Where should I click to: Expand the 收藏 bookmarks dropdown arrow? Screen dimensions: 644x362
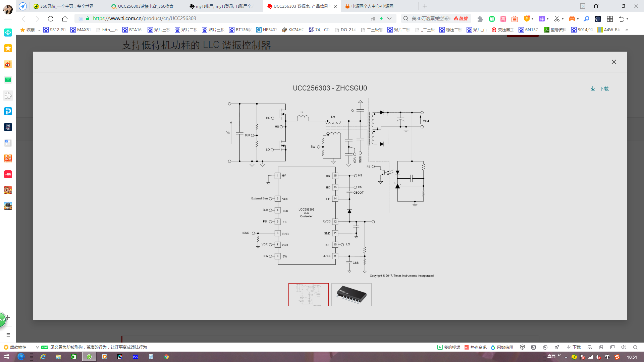coord(39,30)
